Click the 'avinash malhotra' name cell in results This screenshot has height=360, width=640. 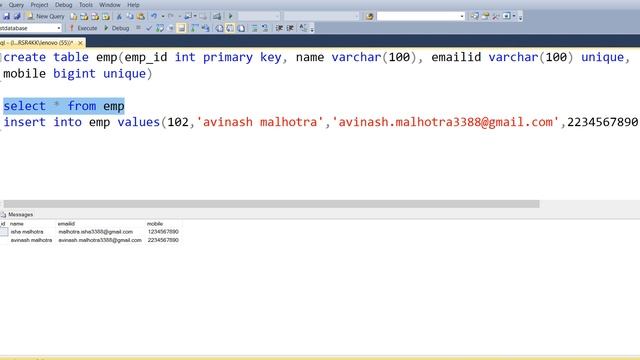coord(31,240)
